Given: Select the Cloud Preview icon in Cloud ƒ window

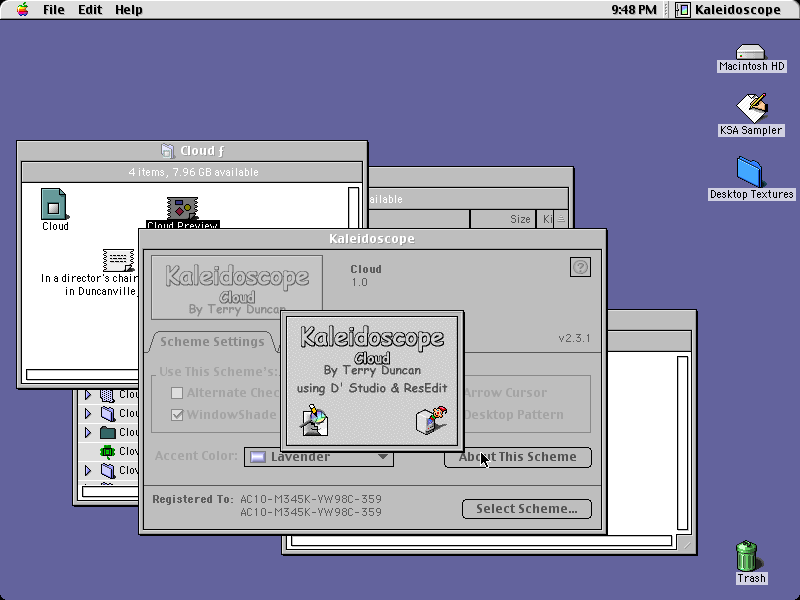Looking at the screenshot, I should tap(182, 208).
